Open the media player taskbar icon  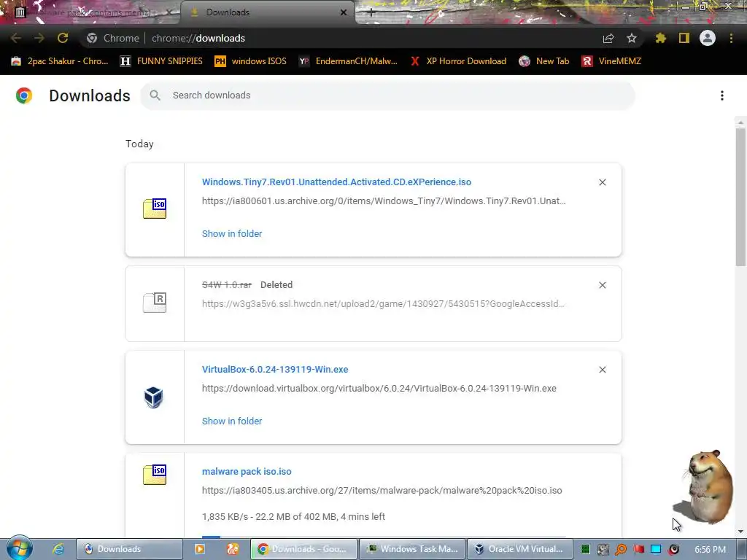pos(200,549)
